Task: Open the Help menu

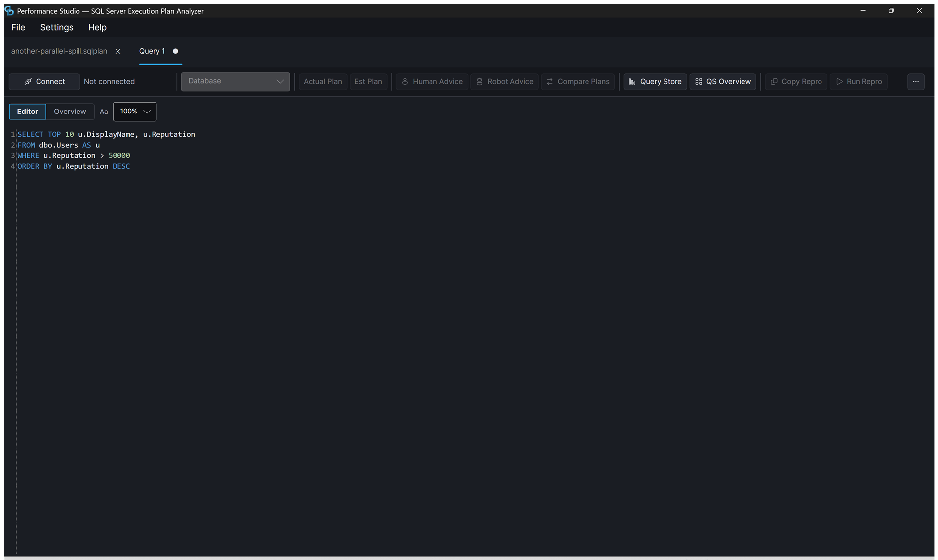Action: coord(97,27)
